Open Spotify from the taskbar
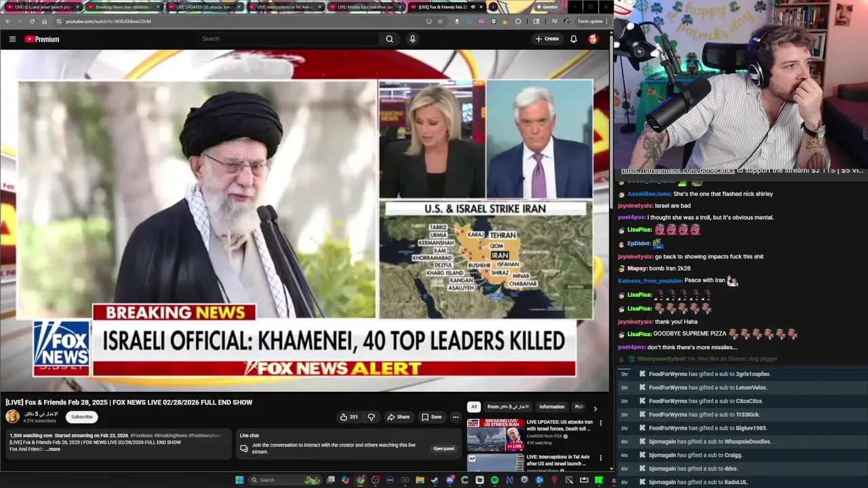This screenshot has height=488, width=868. [494, 480]
